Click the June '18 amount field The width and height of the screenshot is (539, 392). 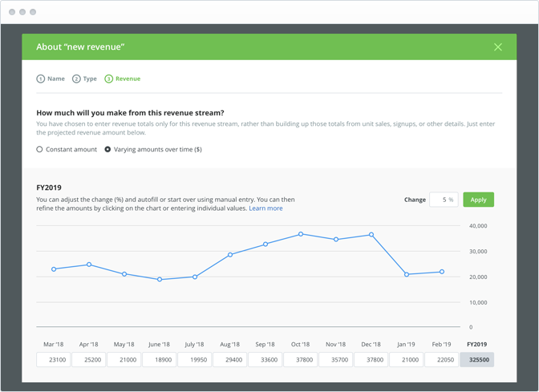(x=160, y=360)
